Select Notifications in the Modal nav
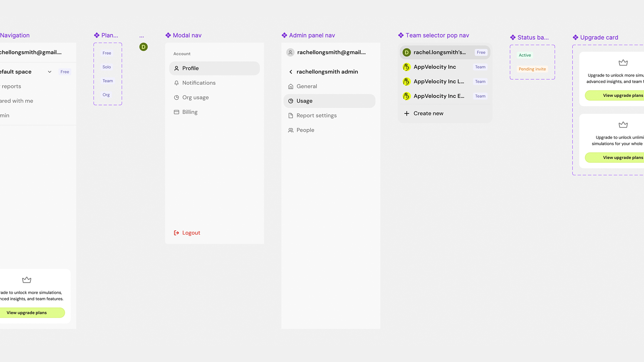644x362 pixels. pos(215,83)
